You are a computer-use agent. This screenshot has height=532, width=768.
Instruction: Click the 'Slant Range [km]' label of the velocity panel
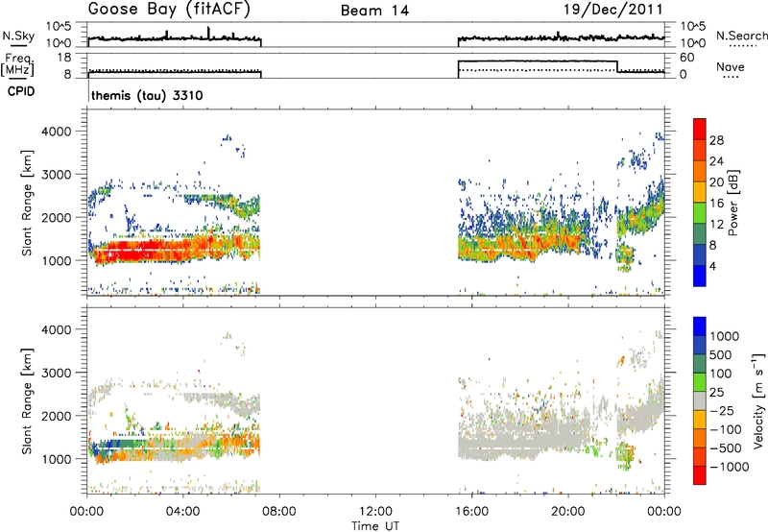[x=27, y=400]
